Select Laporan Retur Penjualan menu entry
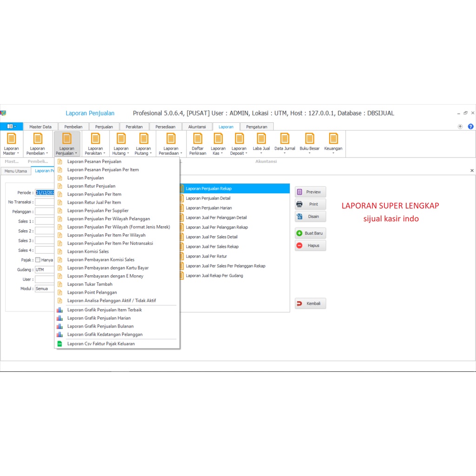The image size is (476, 476). pyautogui.click(x=117, y=186)
